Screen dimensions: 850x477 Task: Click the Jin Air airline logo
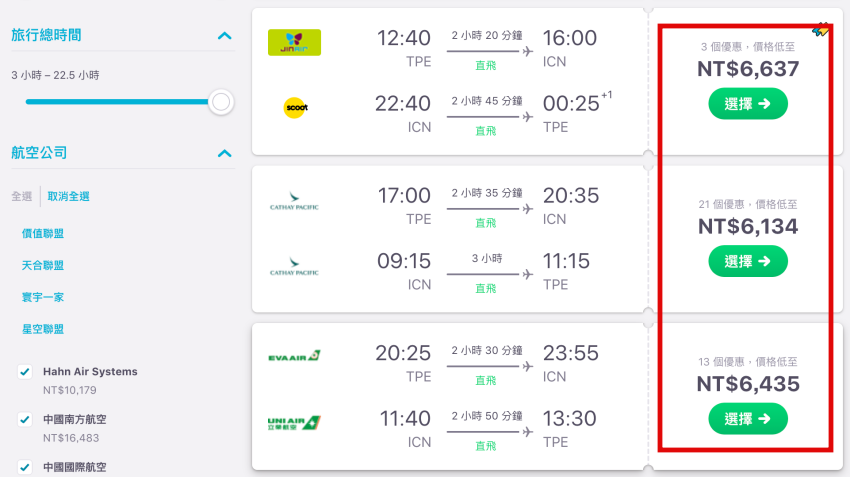coord(294,42)
